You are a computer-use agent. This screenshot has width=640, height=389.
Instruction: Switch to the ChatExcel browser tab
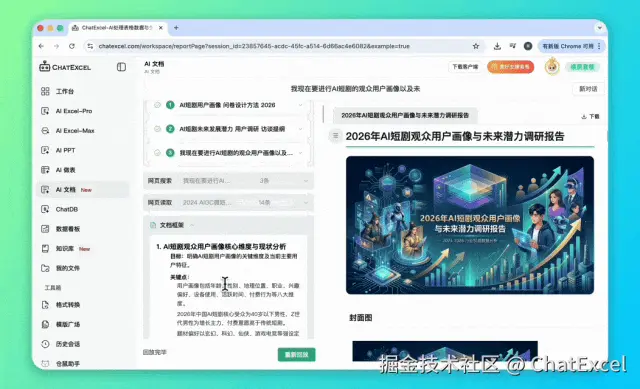[x=118, y=28]
